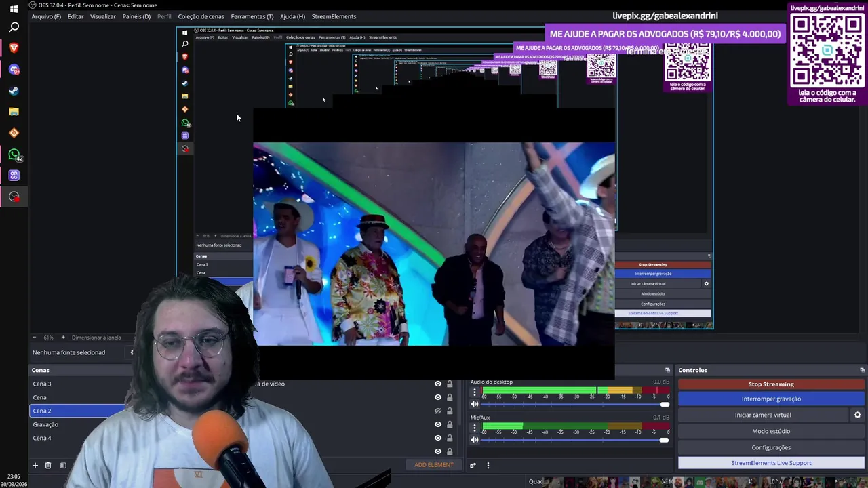Lock the source with the crossed-out eye

[450, 411]
